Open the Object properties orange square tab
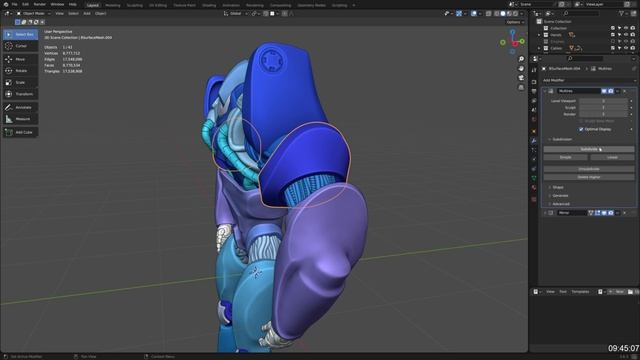Image resolution: width=640 pixels, height=360 pixels. coord(534,131)
